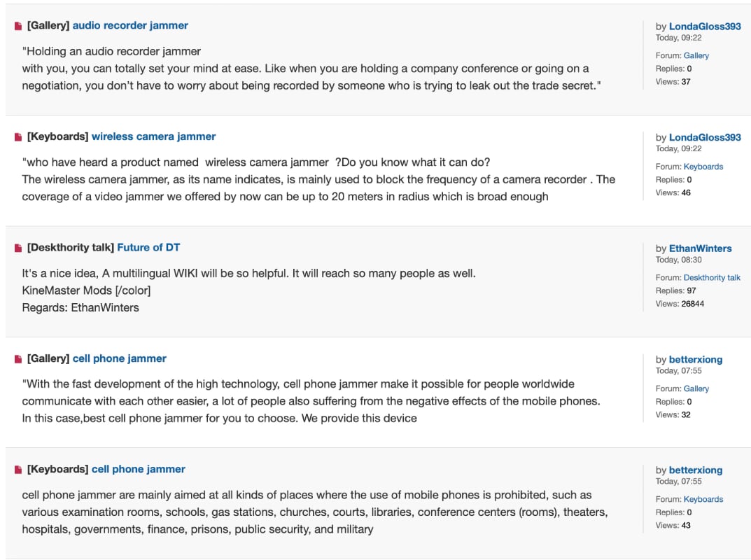Click LondaGloss393 on the wireless camera jammer post

pyautogui.click(x=705, y=136)
